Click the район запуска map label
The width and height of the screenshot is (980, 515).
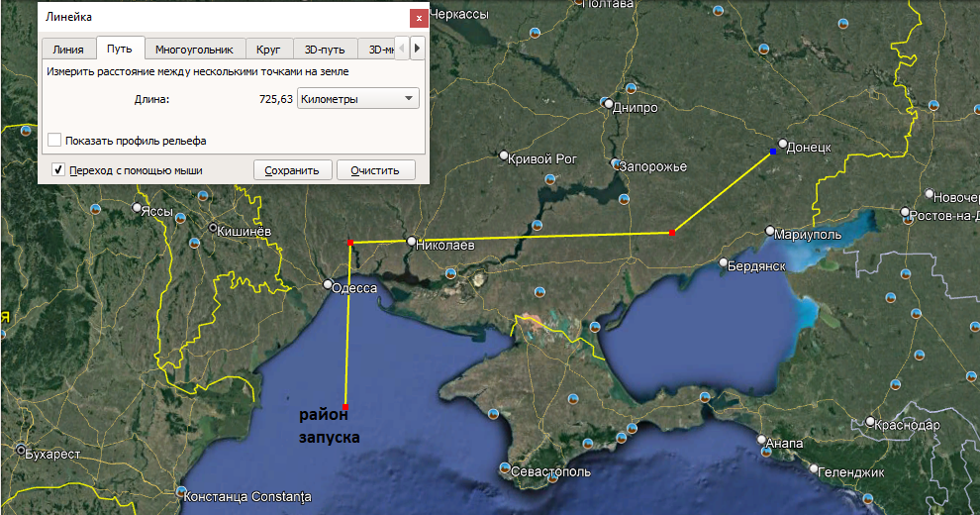tap(330, 426)
